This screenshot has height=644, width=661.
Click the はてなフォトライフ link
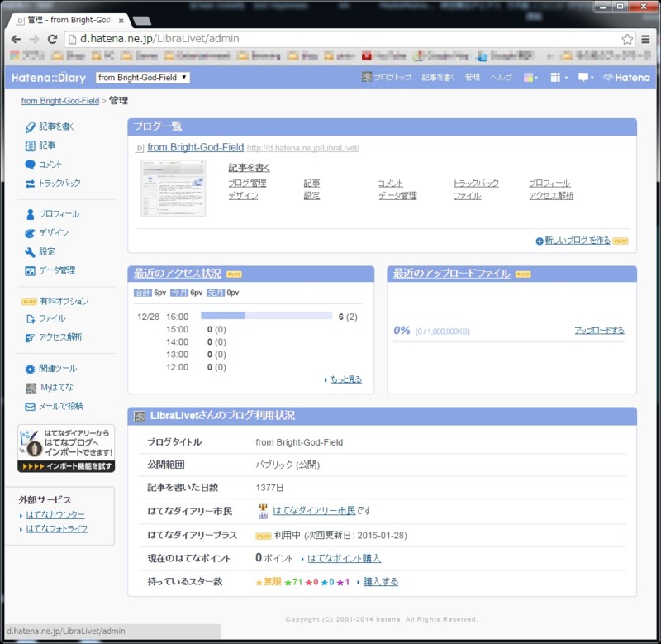coord(57,529)
